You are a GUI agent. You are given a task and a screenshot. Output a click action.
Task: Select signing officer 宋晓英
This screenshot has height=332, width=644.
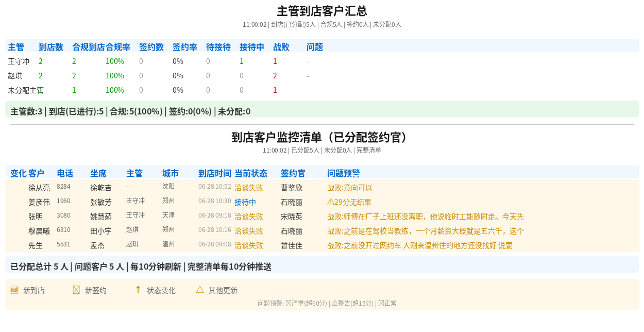(x=292, y=217)
